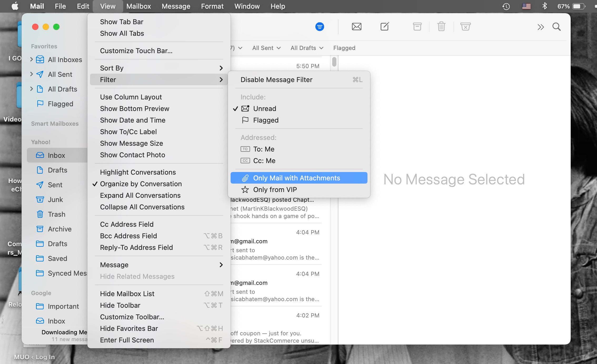Uncheck the Unread filter option
Viewport: 597px width, 364px height.
pyautogui.click(x=264, y=109)
